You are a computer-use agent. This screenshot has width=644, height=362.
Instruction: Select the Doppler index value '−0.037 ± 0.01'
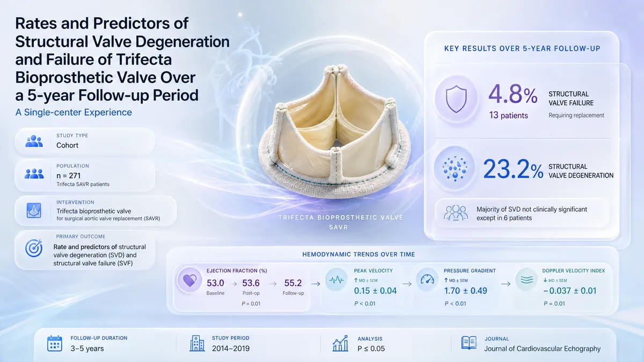[x=569, y=291]
